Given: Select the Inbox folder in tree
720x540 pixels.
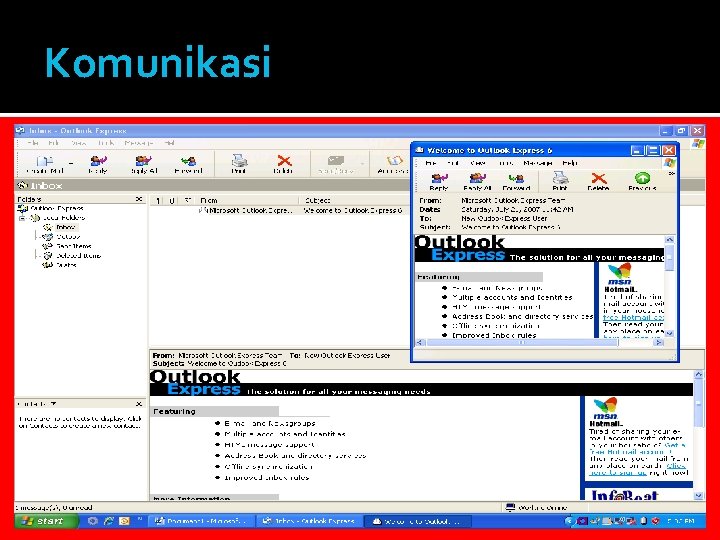Looking at the screenshot, I should point(66,227).
